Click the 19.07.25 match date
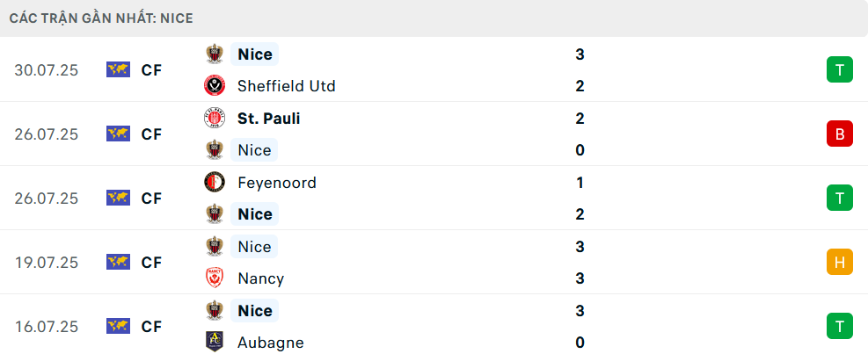Image resolution: width=868 pixels, height=354 pixels. pos(47,263)
